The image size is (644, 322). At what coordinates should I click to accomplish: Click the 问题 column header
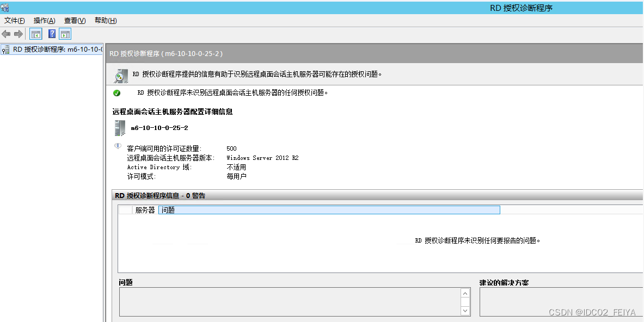pyautogui.click(x=329, y=210)
